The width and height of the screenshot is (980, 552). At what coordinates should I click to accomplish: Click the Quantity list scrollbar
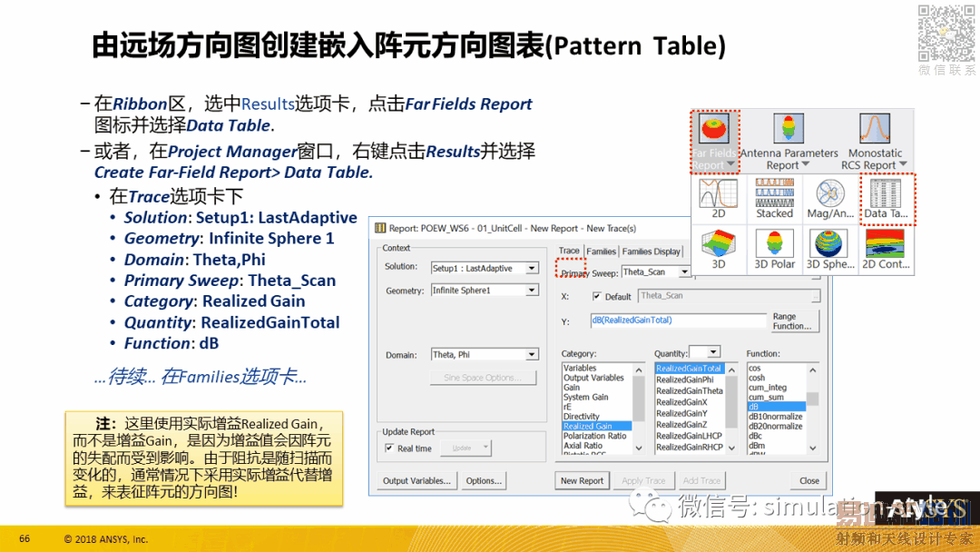(732, 409)
